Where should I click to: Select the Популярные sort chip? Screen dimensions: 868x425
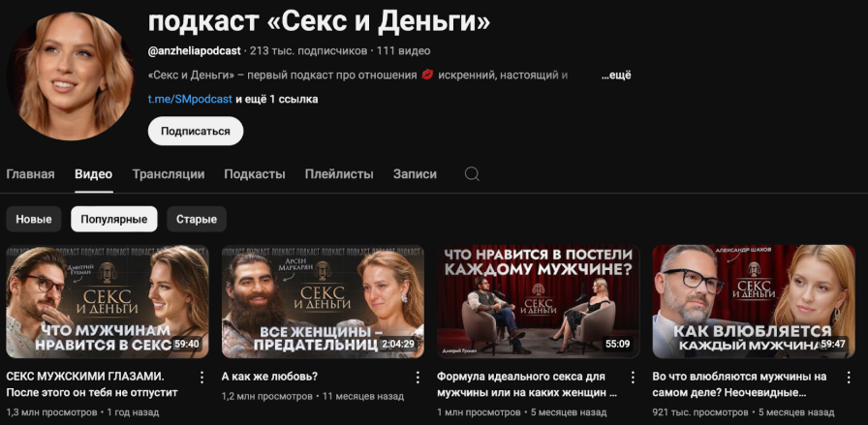coord(114,219)
